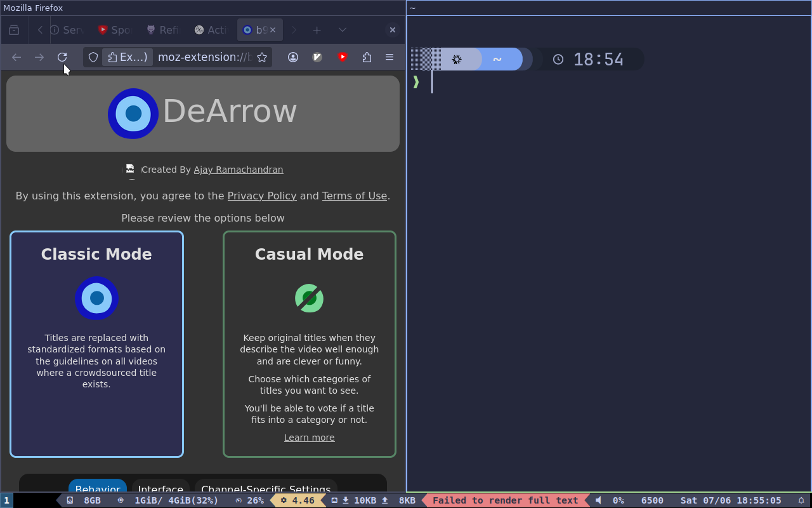Go back with the back arrow
This screenshot has height=508, width=812.
(16, 57)
